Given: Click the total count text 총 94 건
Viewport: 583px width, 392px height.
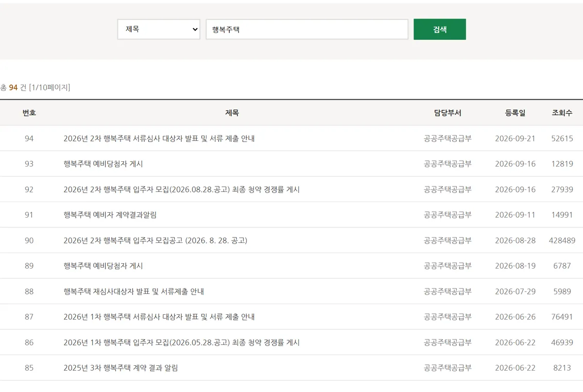Looking at the screenshot, I should (13, 87).
